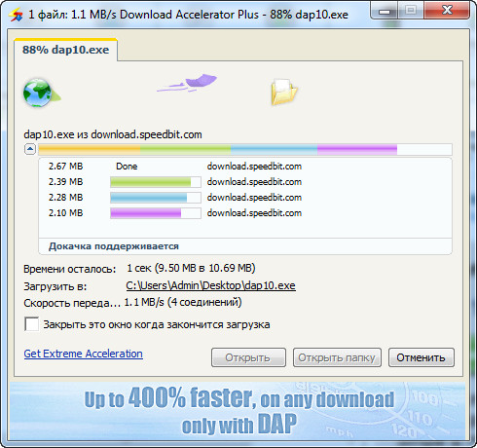Click the purple 2.10 MB connection progress bar
477x448 pixels.
point(156,213)
